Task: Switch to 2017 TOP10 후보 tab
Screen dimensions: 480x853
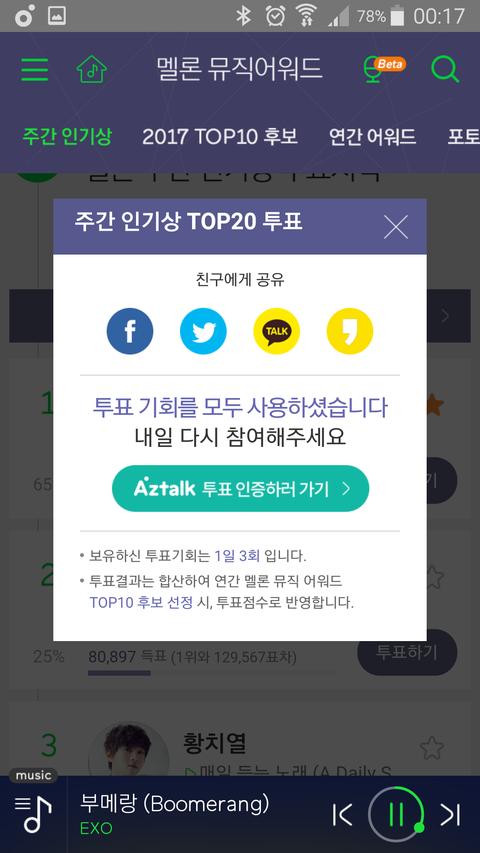Action: pos(220,137)
